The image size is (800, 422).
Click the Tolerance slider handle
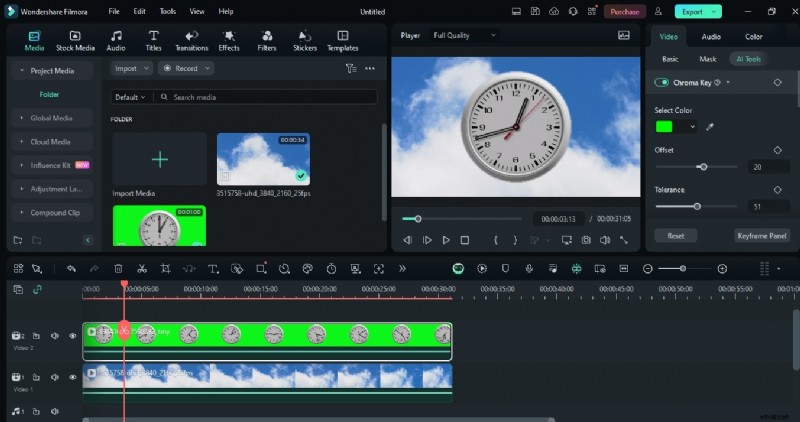tap(697, 206)
